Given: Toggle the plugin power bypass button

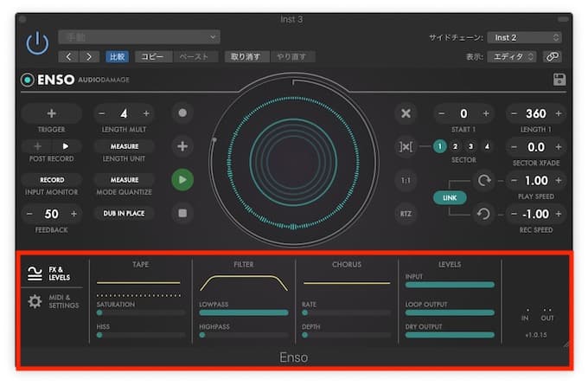Looking at the screenshot, I should (x=37, y=43).
